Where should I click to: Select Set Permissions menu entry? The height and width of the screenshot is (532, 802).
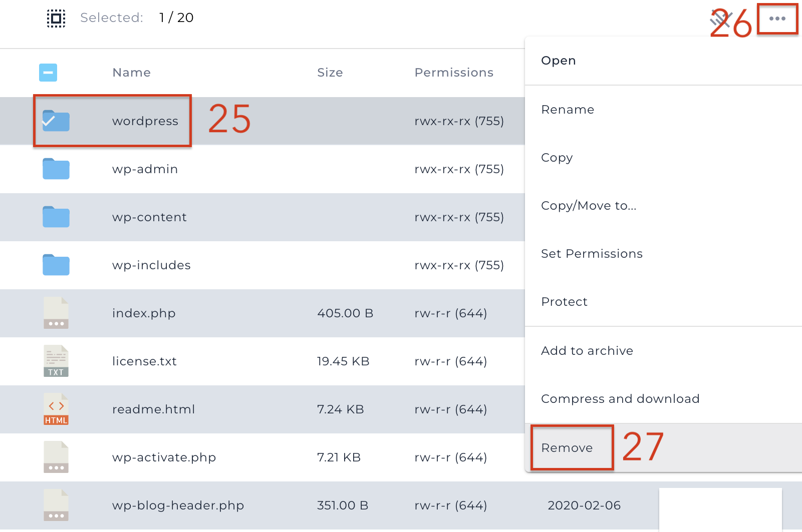[x=592, y=254]
